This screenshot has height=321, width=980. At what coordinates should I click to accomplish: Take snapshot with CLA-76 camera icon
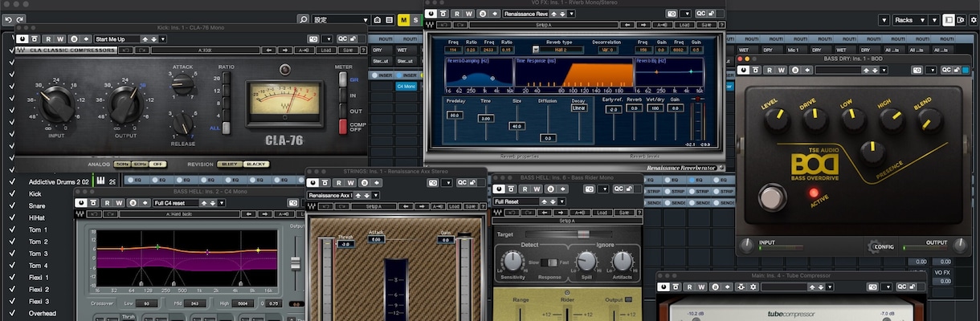(312, 39)
